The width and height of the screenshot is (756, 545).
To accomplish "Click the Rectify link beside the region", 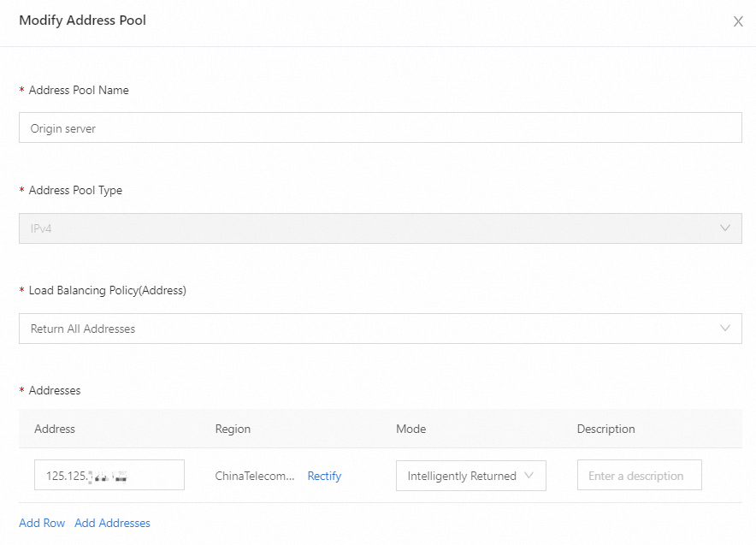I will (x=324, y=476).
